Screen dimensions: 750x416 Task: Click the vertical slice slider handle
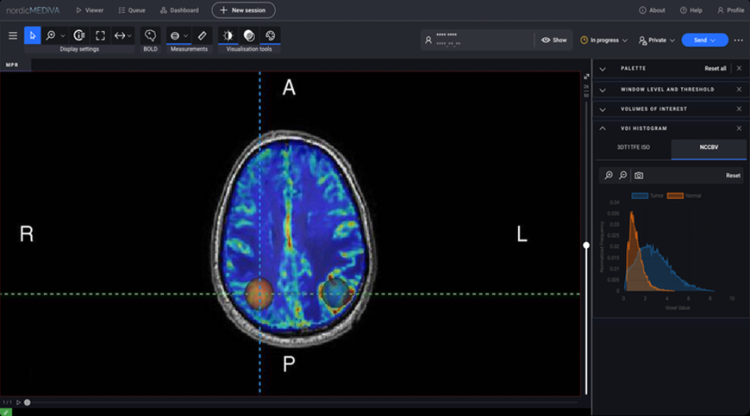tap(587, 245)
